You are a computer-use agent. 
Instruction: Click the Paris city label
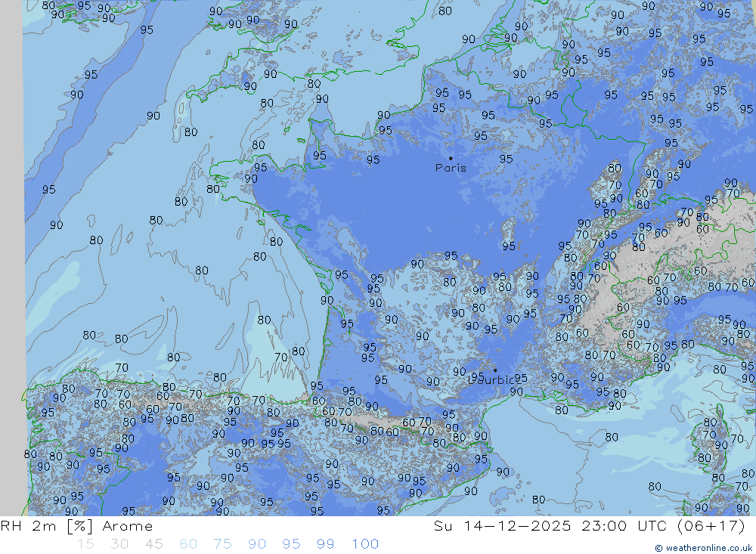coord(451,169)
